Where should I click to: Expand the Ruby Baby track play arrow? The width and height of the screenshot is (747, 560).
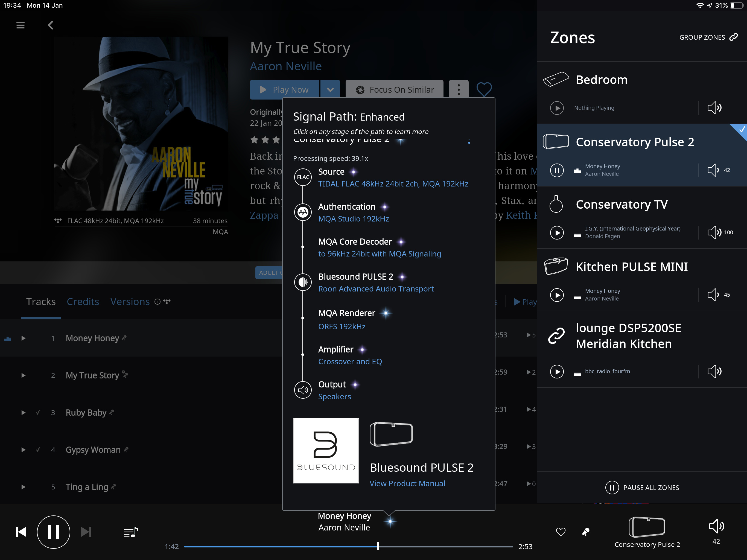[23, 412]
